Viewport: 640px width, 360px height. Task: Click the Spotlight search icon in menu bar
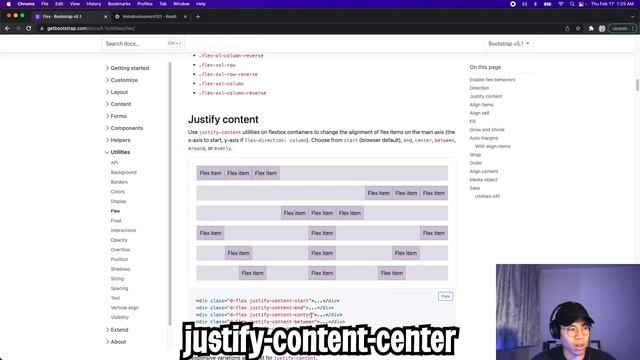coord(572,4)
